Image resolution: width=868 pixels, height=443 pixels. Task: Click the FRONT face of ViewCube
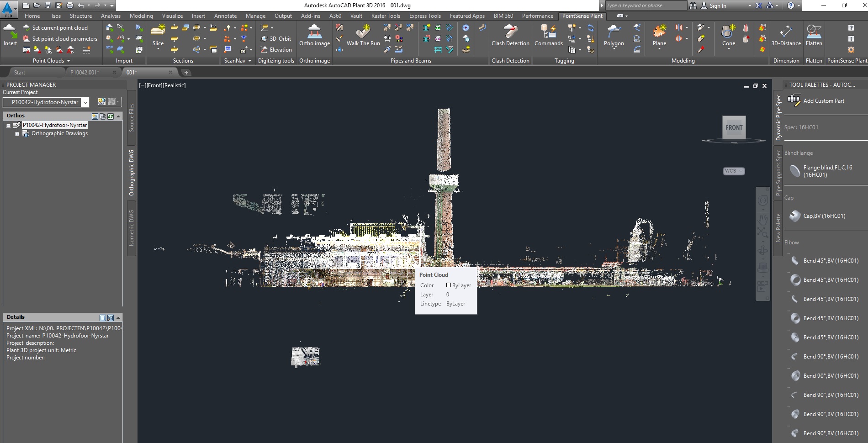pos(734,128)
